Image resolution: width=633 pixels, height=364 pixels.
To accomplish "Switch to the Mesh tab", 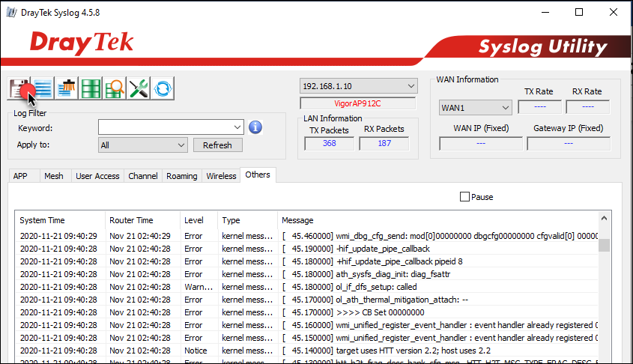I will (54, 176).
